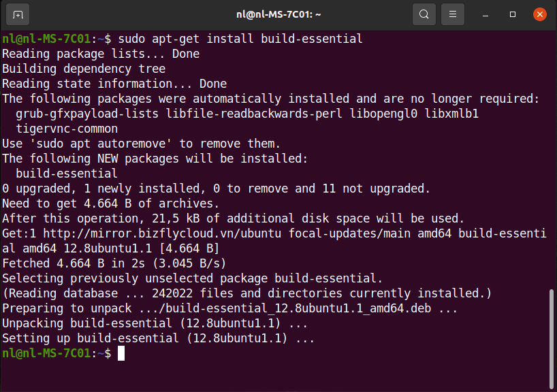The width and height of the screenshot is (557, 392).
Task: Click the blinking cursor at the prompt
Action: point(121,353)
